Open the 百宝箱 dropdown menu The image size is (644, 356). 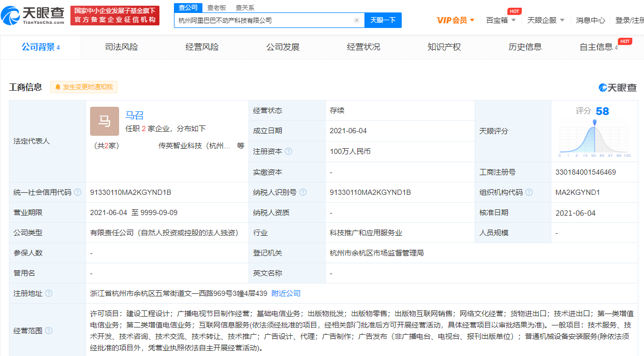(x=501, y=20)
